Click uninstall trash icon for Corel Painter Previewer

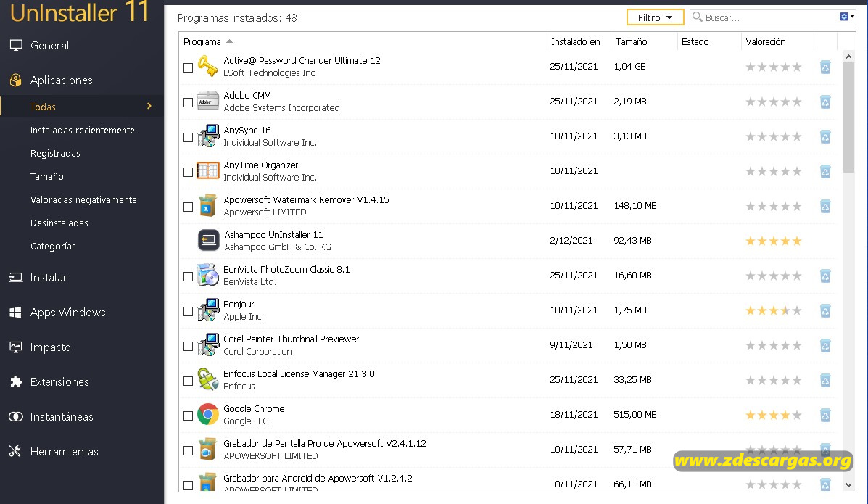[824, 346]
